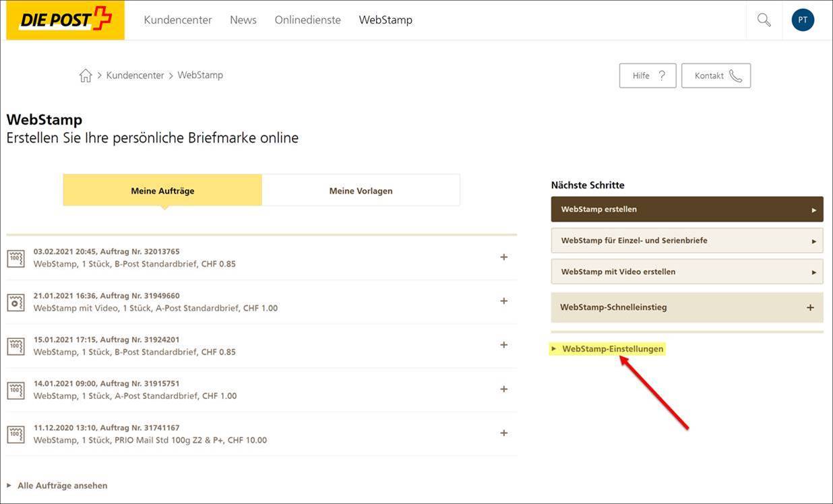Open WebStamp für Einzel- und Serienbriefe
Screen dimensions: 833x504
[x=687, y=241]
